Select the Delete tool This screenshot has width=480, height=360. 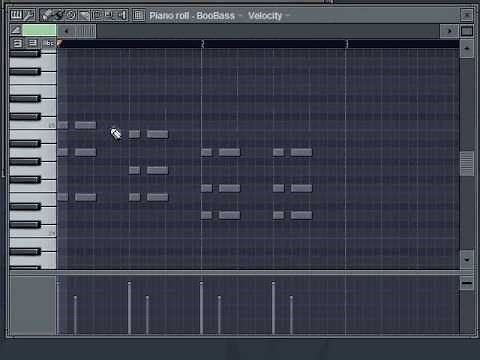pos(70,15)
